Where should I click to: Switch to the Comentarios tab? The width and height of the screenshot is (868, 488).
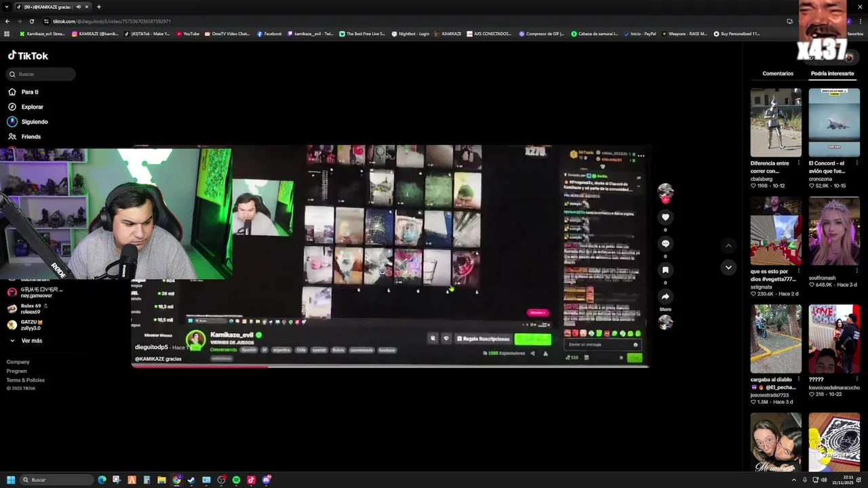pos(778,73)
